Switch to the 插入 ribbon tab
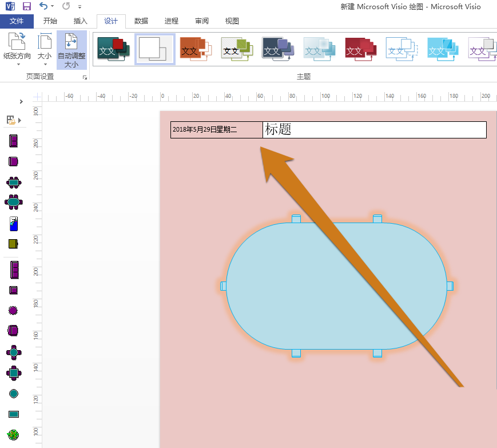 click(x=79, y=21)
